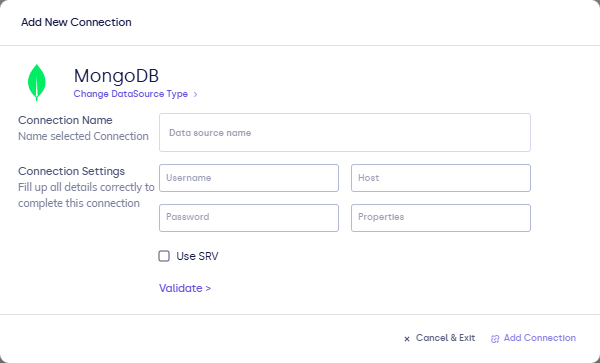Click the link icon beside Add Connection
Screen dimensions: 600x363
(495, 339)
